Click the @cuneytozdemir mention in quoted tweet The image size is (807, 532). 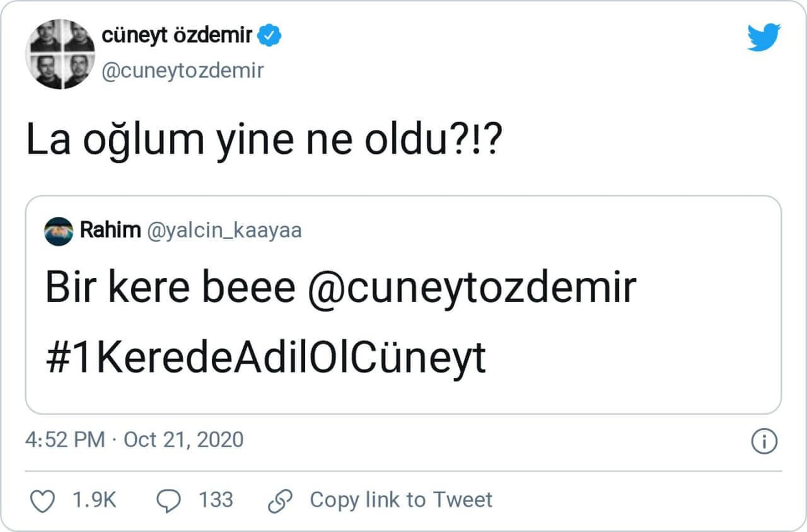471,289
